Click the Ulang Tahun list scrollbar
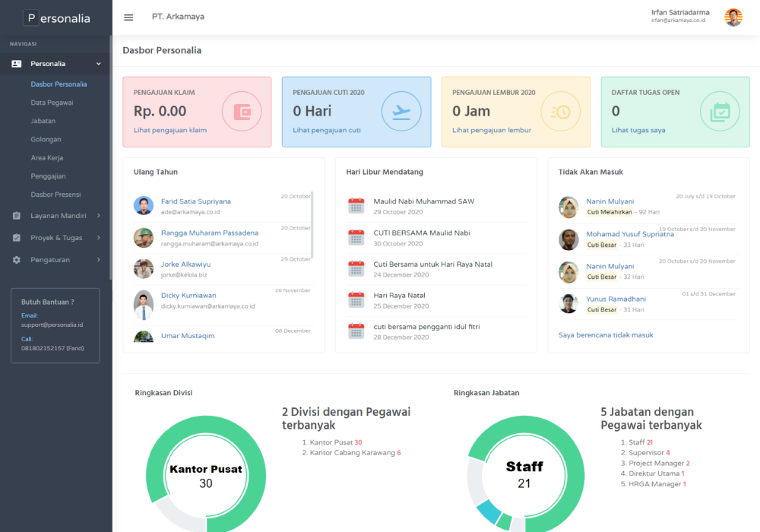Image resolution: width=760 pixels, height=532 pixels. click(312, 226)
